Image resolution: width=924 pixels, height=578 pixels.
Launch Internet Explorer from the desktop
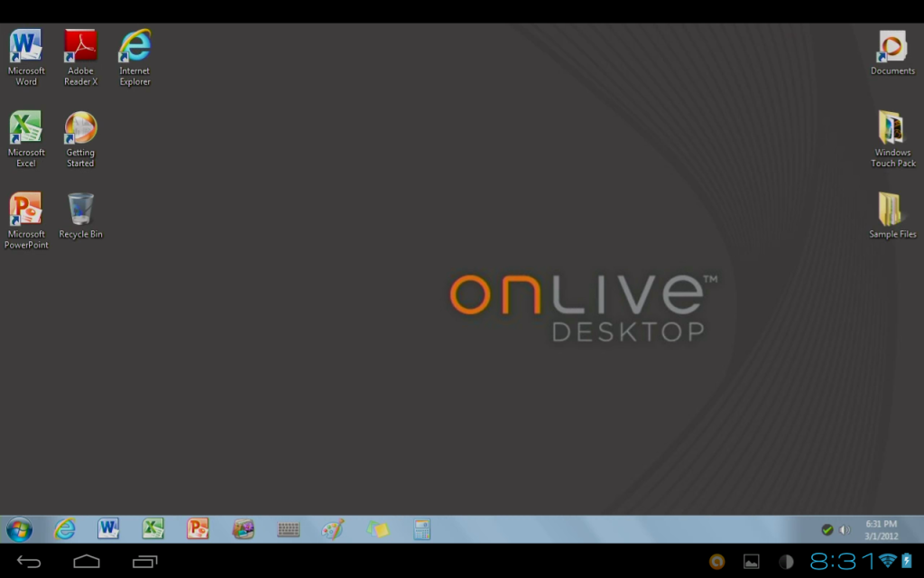(135, 57)
